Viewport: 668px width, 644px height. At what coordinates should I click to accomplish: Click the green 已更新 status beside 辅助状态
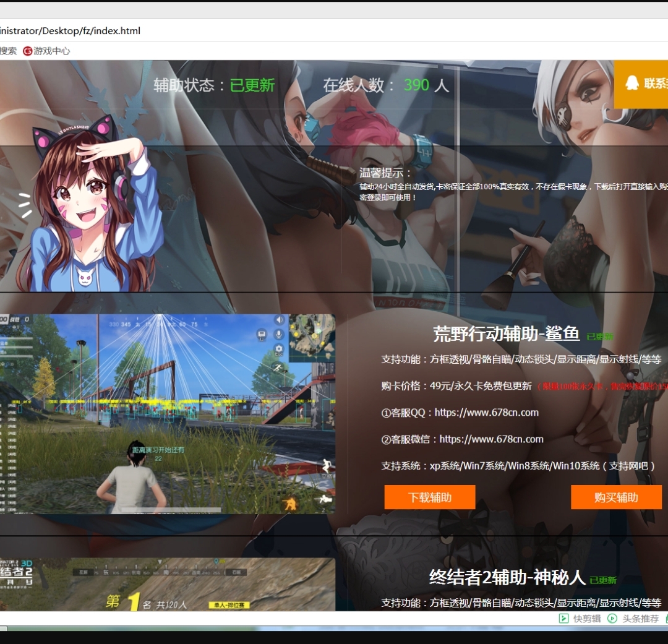coord(252,85)
